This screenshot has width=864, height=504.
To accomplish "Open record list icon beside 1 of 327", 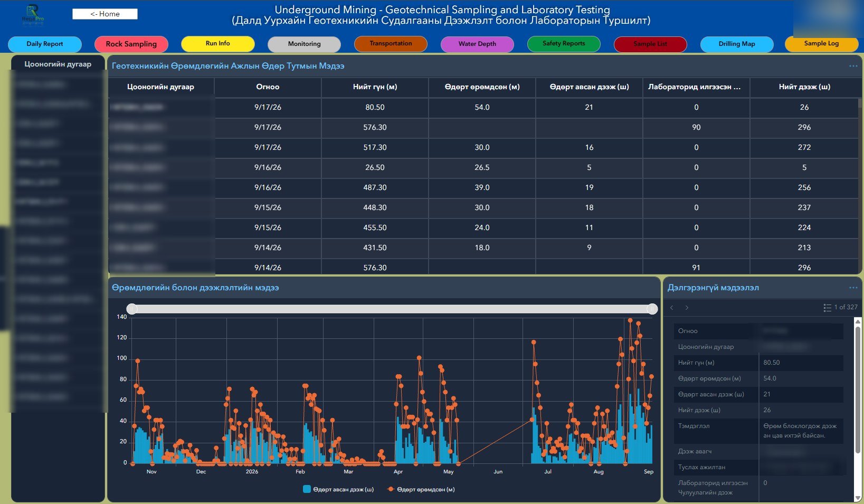I will 827,308.
